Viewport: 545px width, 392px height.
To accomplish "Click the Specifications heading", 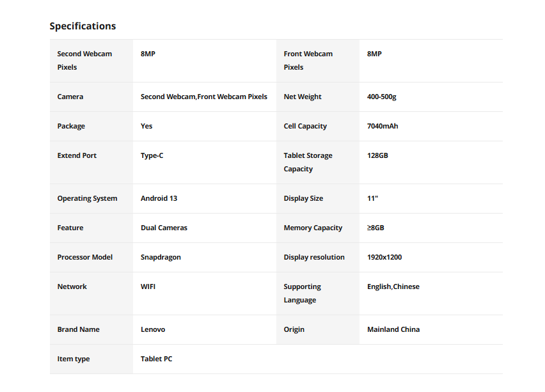I will pyautogui.click(x=83, y=26).
